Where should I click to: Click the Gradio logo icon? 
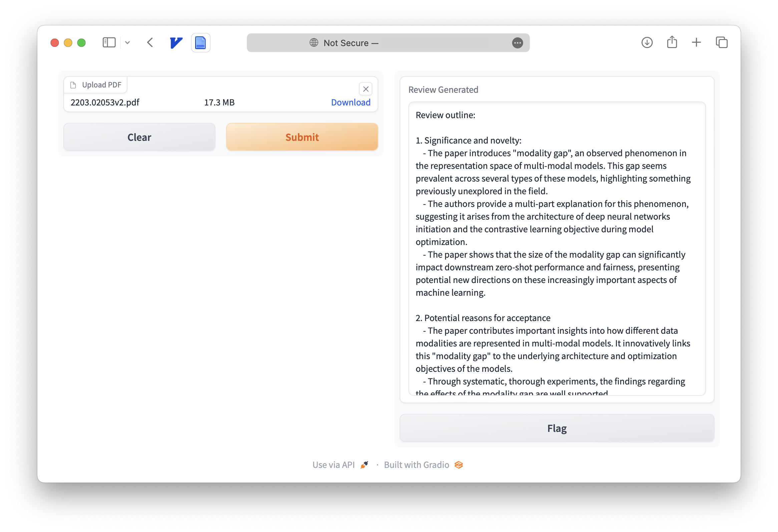(x=460, y=465)
